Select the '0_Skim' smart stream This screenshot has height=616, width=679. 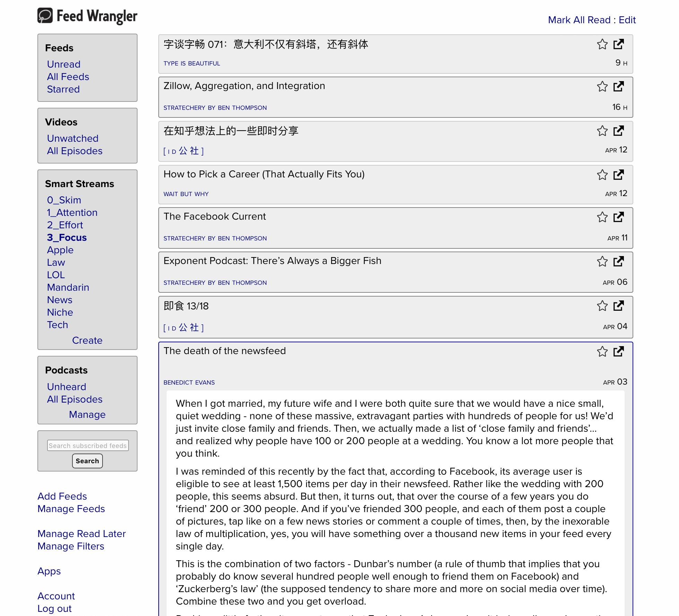click(63, 200)
